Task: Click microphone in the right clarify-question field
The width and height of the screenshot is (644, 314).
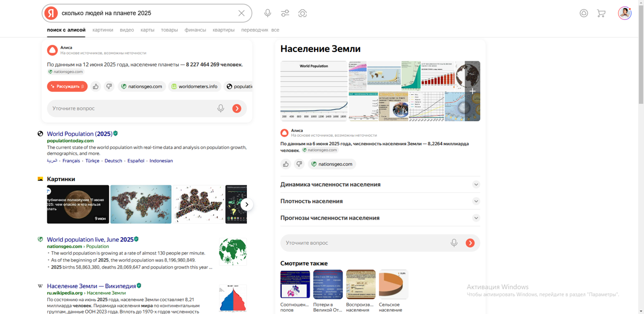Action: [x=454, y=243]
